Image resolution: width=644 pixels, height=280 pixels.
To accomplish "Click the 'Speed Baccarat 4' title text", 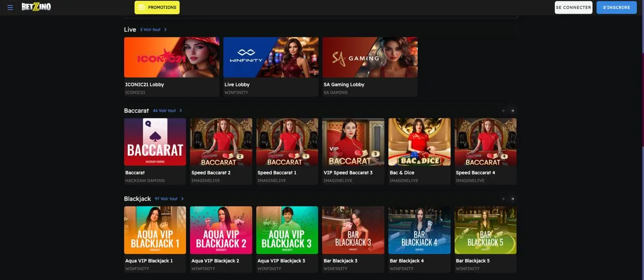I will [x=475, y=173].
